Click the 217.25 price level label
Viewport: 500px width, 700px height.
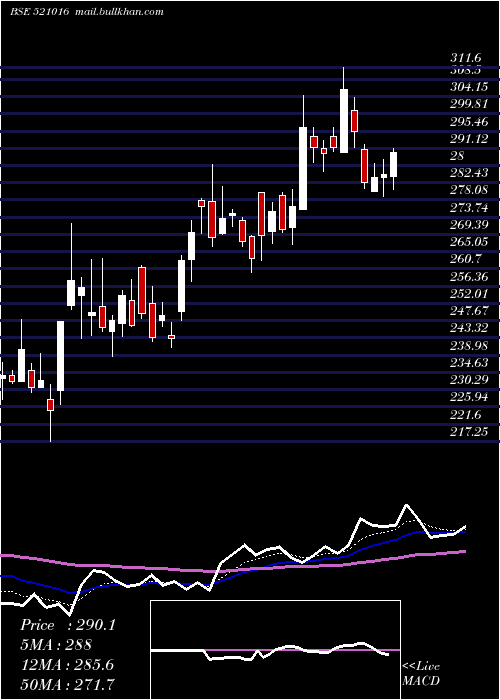click(469, 432)
